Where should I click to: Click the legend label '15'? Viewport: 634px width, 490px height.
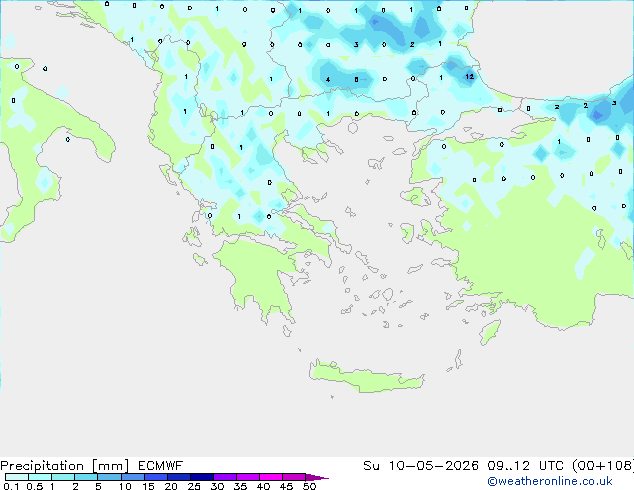(x=148, y=486)
